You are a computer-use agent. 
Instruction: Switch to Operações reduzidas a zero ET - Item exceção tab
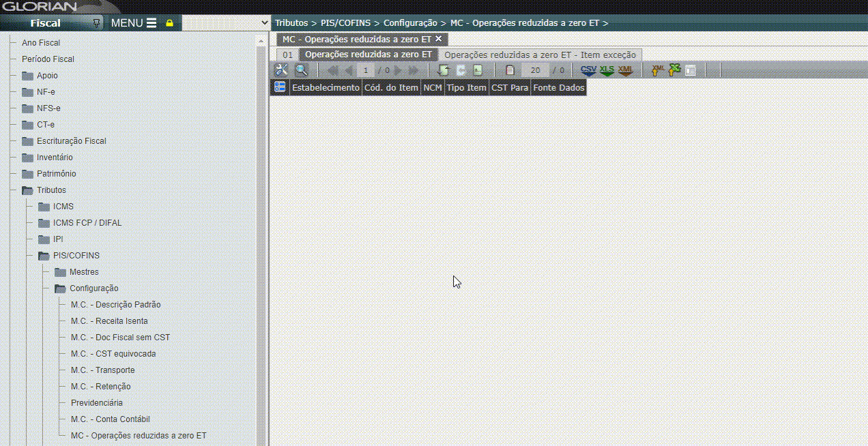540,55
